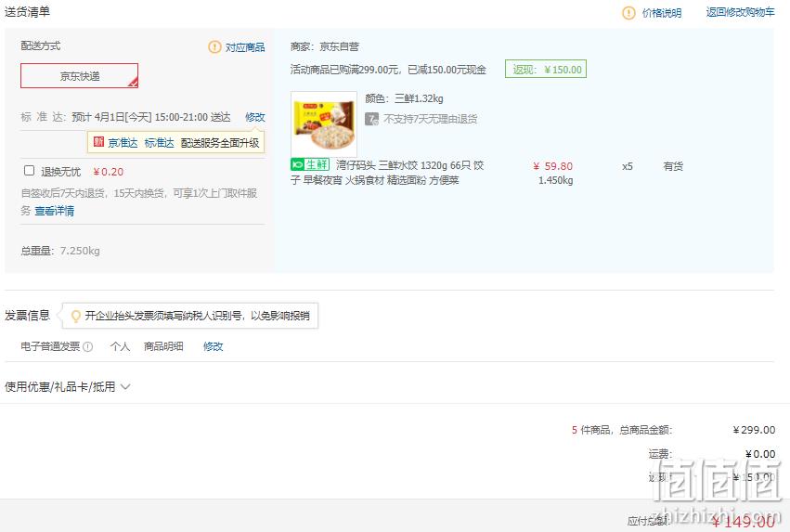
Task: Click the 1.450kg weight text
Action: pos(556,180)
